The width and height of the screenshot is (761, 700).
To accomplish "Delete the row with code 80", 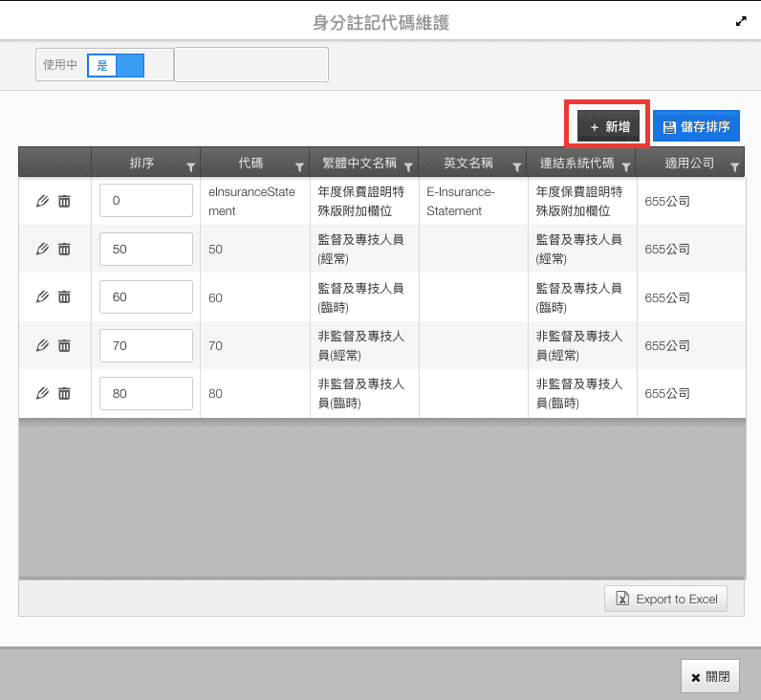I will click(x=64, y=393).
